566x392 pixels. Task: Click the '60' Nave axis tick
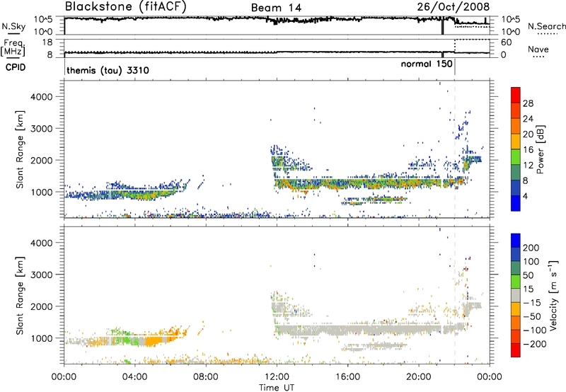[x=506, y=42]
